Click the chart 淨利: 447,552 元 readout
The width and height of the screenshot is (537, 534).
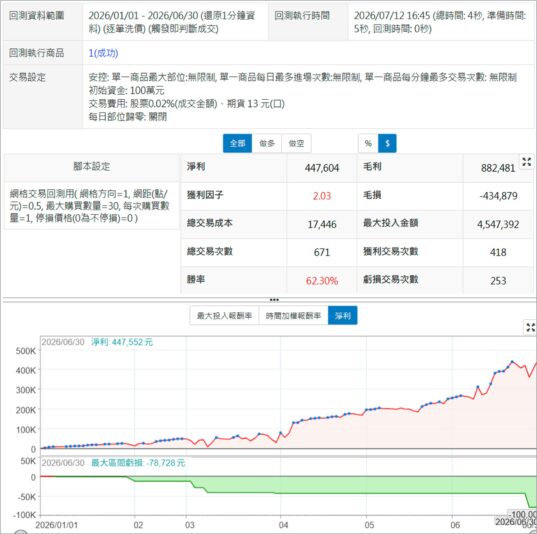tap(122, 342)
